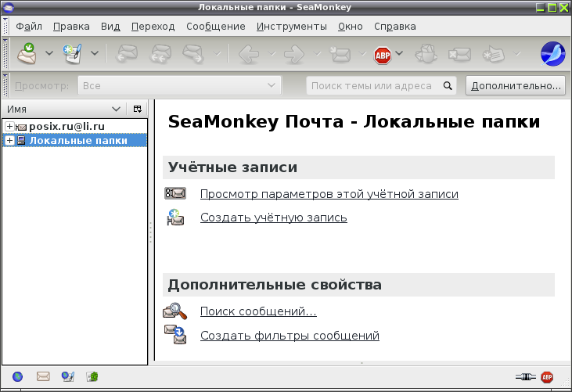The height and width of the screenshot is (392, 572).
Task: Click the ABP icon in status bar
Action: [547, 377]
